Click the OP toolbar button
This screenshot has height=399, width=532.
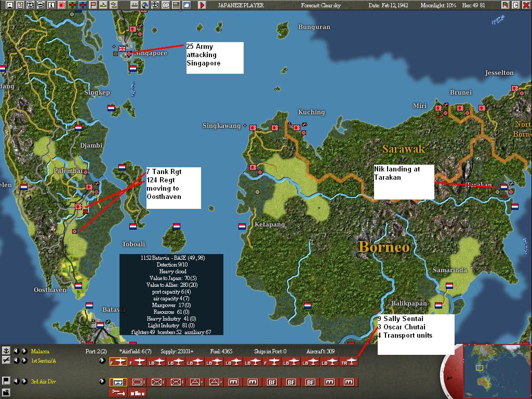click(166, 5)
